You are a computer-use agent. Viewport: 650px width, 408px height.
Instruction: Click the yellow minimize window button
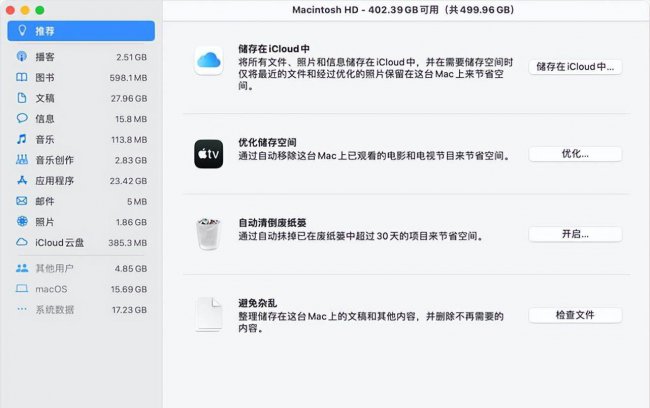coord(25,10)
